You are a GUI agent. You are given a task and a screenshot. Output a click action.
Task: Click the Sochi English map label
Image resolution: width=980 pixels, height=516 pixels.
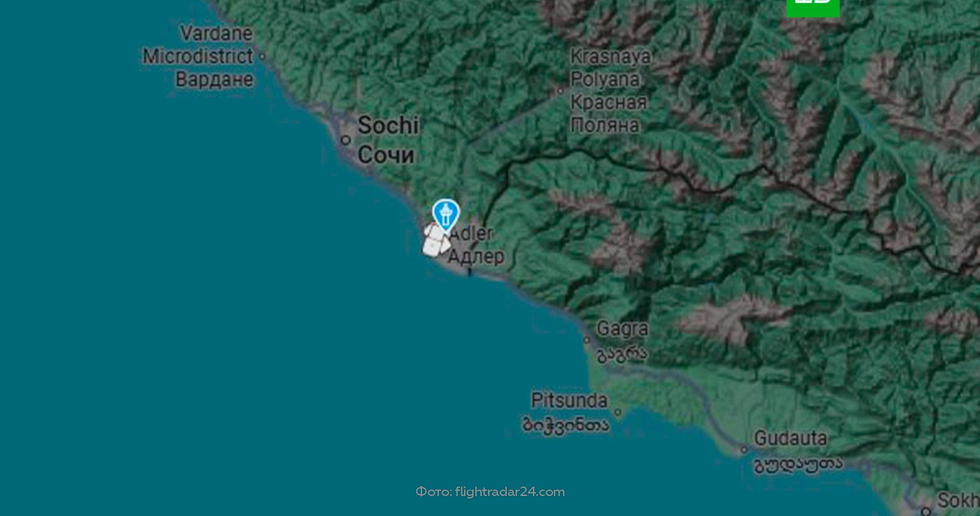(388, 126)
